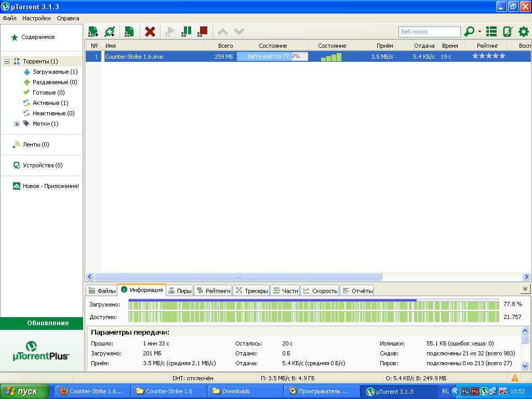Viewport: 532px width, 399px height.
Task: Switch to the Downloads taskbar window
Action: pyautogui.click(x=245, y=391)
